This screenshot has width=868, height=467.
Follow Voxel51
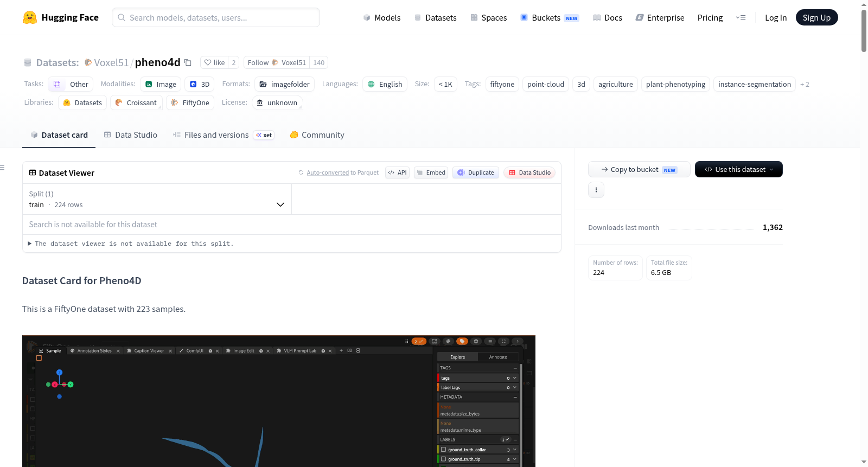pyautogui.click(x=277, y=62)
